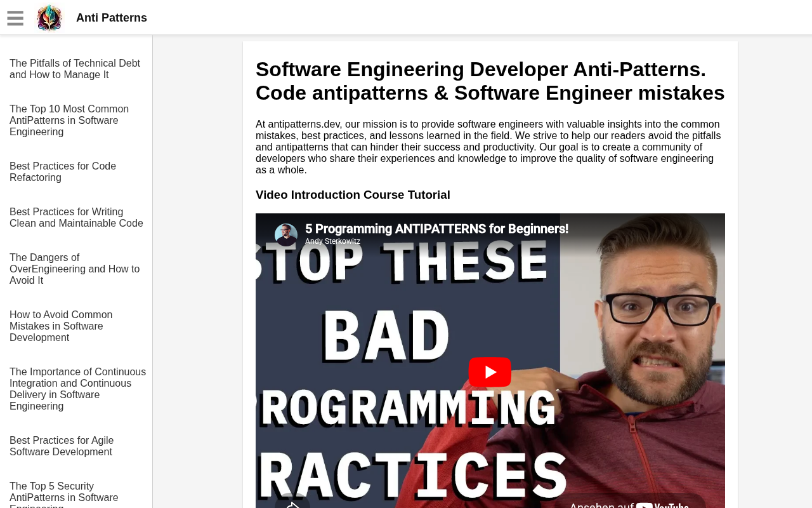This screenshot has width=812, height=508.
Task: Visit 'The Dangers of OverEngineering' page
Action: point(74,269)
